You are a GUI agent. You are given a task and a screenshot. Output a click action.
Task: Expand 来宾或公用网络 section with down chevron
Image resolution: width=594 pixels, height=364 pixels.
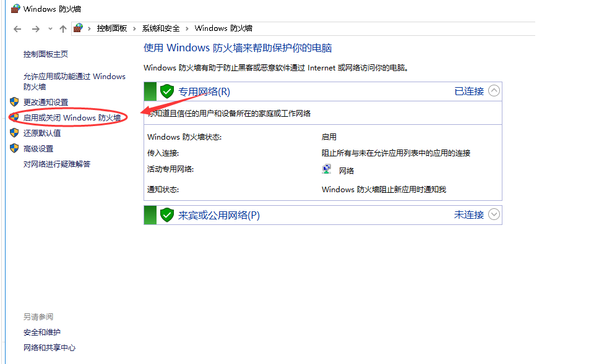[494, 214]
